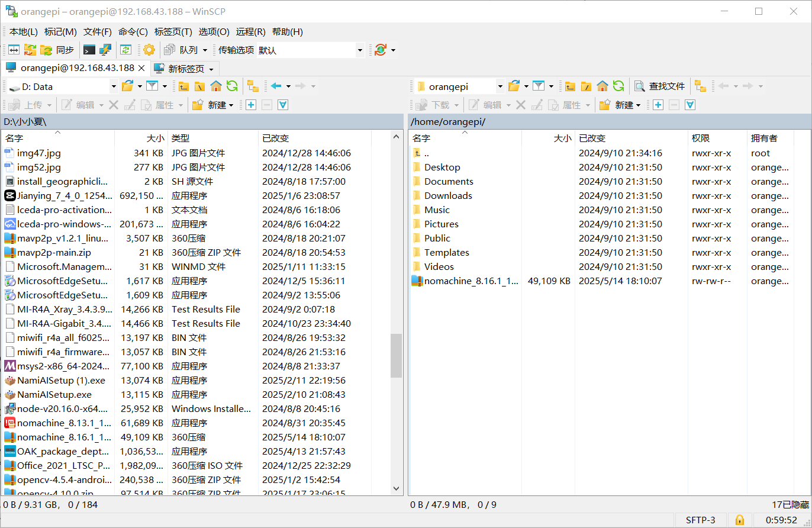Select the remote Downloads folder
The width and height of the screenshot is (812, 528).
point(448,196)
